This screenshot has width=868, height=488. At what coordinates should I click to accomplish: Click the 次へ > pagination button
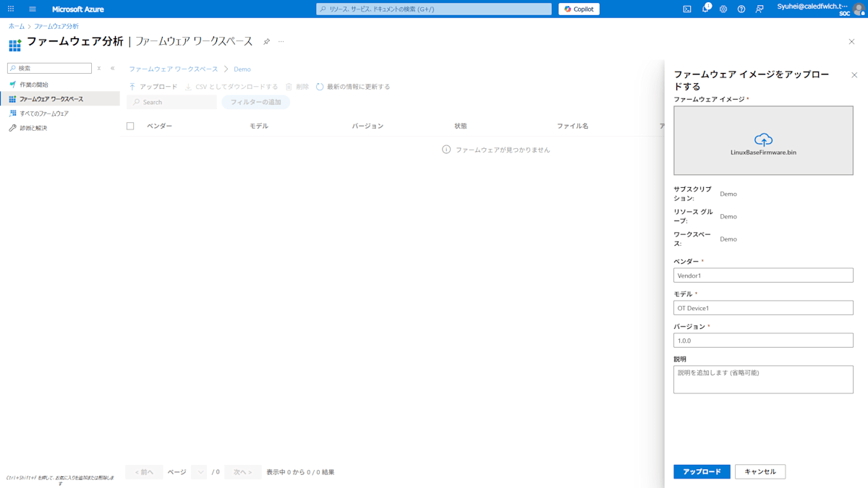point(242,472)
